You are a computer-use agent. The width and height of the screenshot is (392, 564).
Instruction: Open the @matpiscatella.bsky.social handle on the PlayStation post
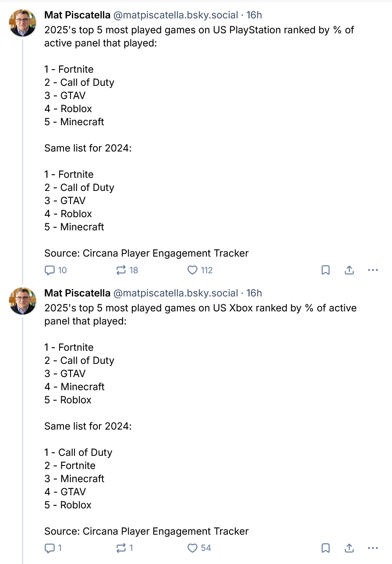click(176, 15)
